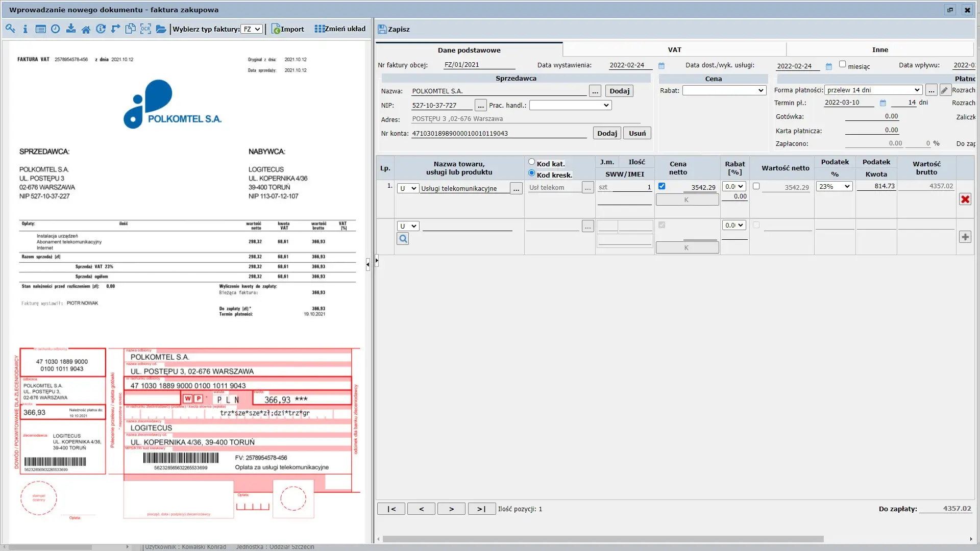Delete row 1 with red X icon

965,199
